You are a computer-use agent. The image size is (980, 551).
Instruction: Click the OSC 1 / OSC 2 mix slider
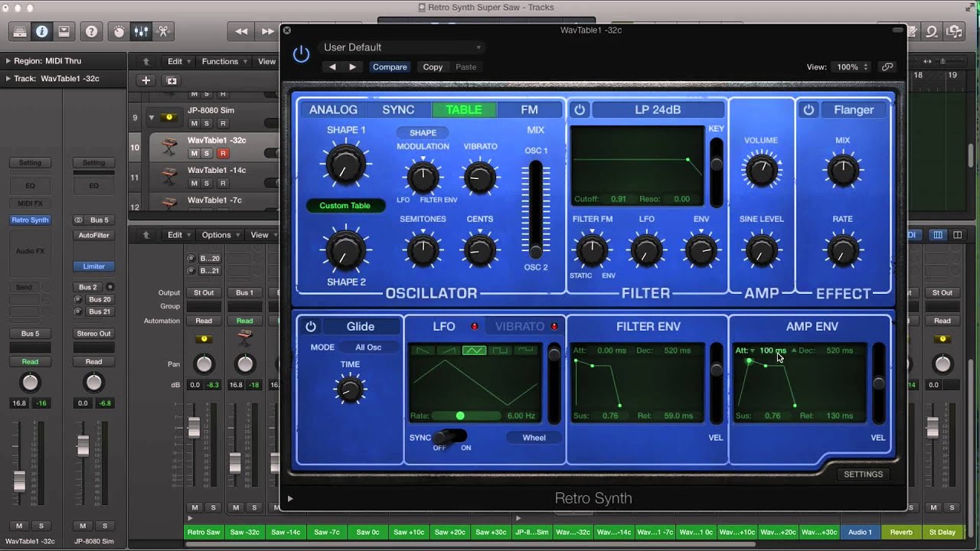pos(536,208)
